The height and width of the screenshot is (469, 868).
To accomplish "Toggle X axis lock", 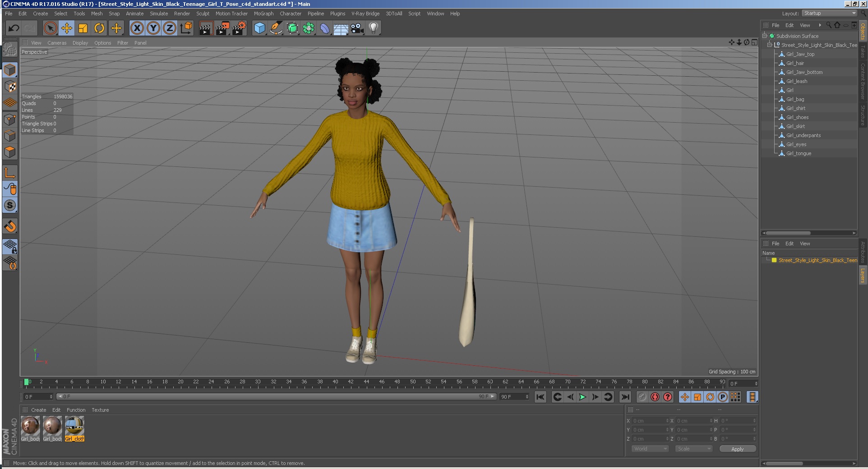I will [x=137, y=28].
